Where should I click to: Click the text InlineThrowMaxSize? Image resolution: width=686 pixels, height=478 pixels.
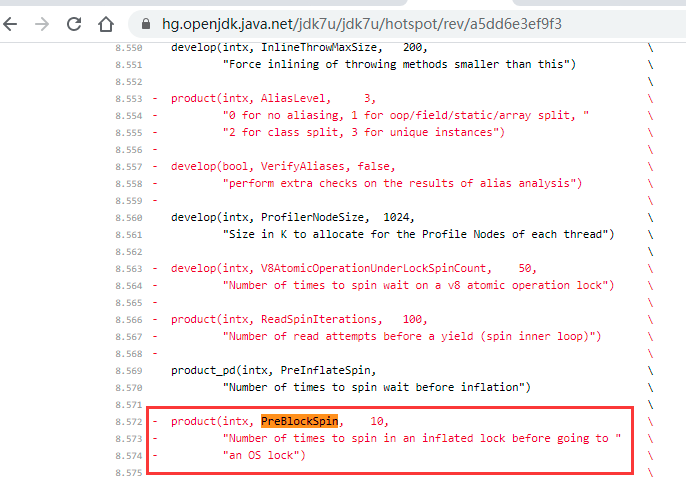(x=319, y=47)
